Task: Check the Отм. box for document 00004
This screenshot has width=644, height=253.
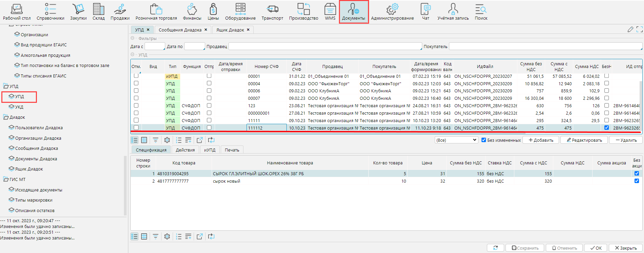Action: tap(136, 83)
